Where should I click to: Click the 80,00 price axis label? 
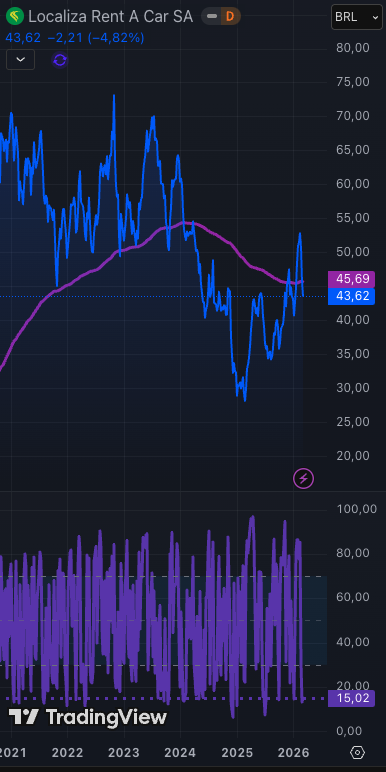pos(353,48)
